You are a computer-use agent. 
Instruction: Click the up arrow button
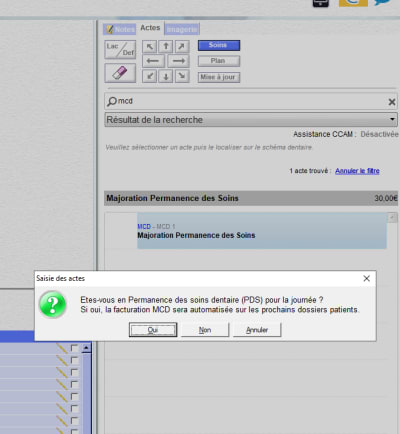166,47
